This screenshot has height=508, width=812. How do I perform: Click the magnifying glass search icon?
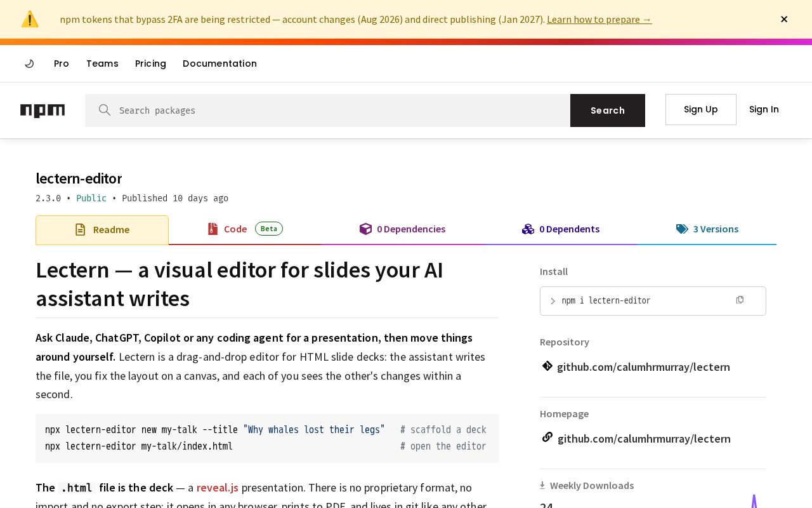tap(105, 110)
